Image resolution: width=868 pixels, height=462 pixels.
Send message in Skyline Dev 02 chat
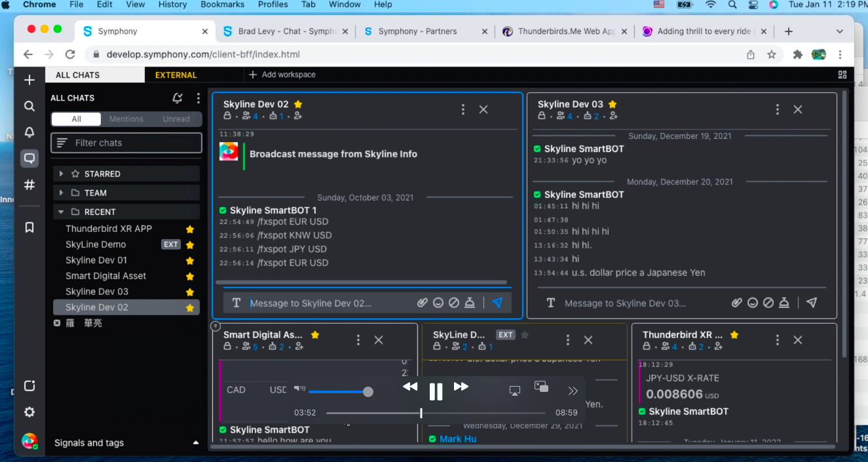497,303
